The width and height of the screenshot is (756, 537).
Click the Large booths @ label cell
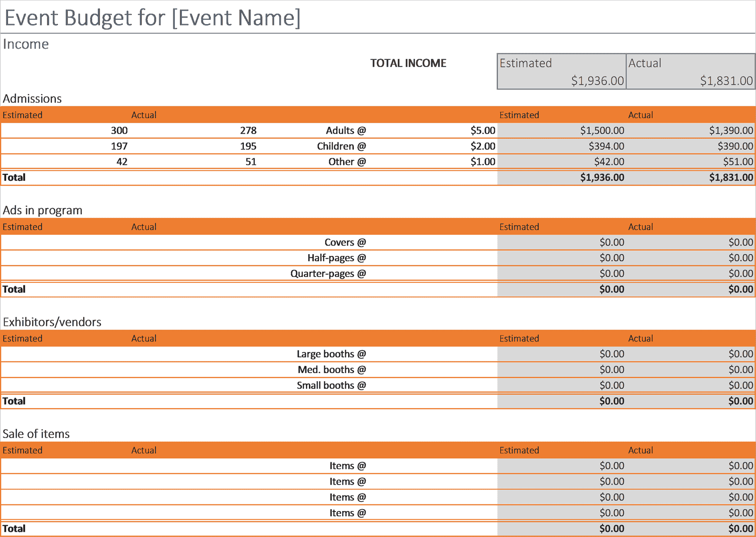(331, 354)
